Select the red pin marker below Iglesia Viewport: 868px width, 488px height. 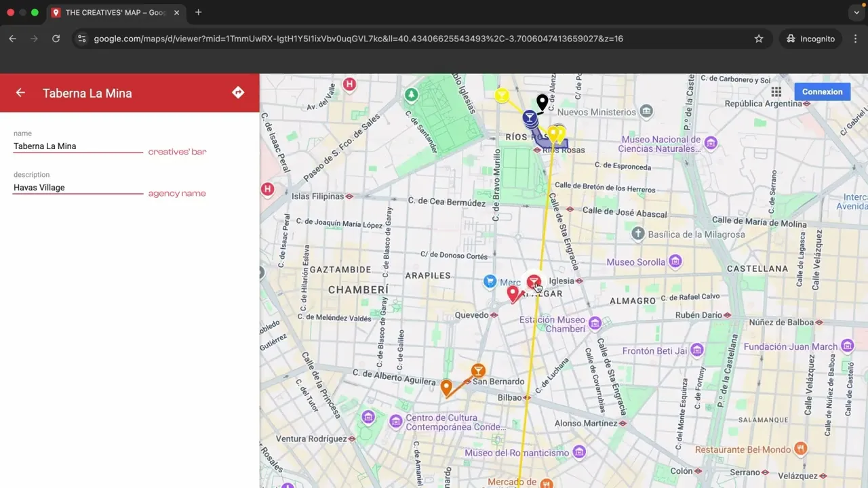[x=513, y=294]
